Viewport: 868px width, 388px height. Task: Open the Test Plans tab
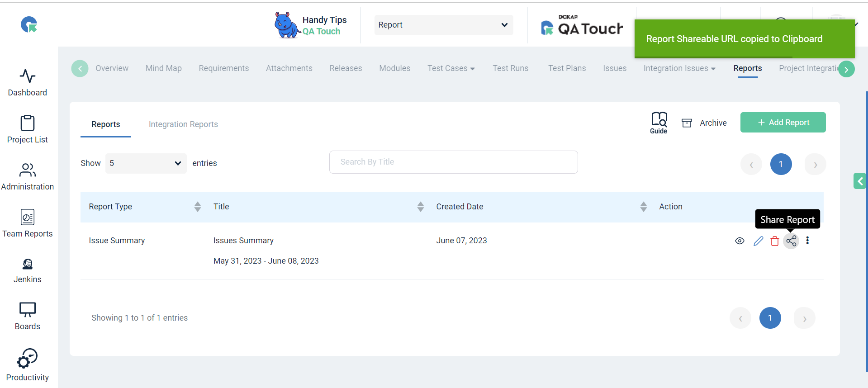pyautogui.click(x=567, y=68)
